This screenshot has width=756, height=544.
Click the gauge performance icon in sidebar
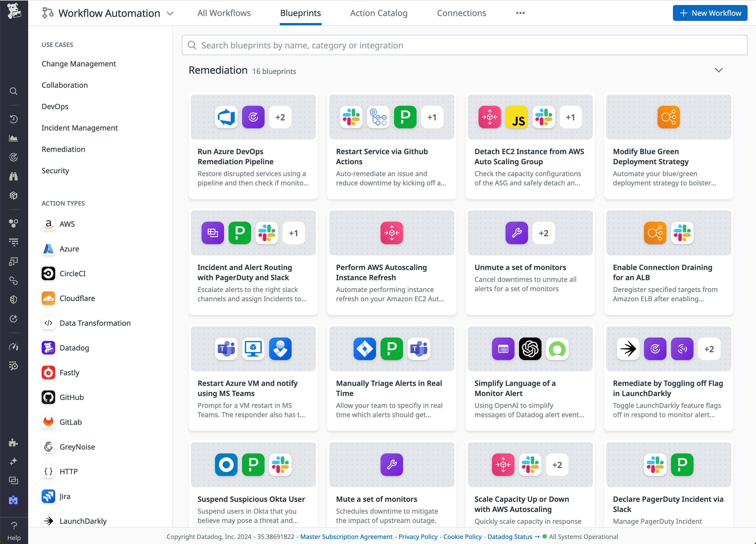coord(14,347)
